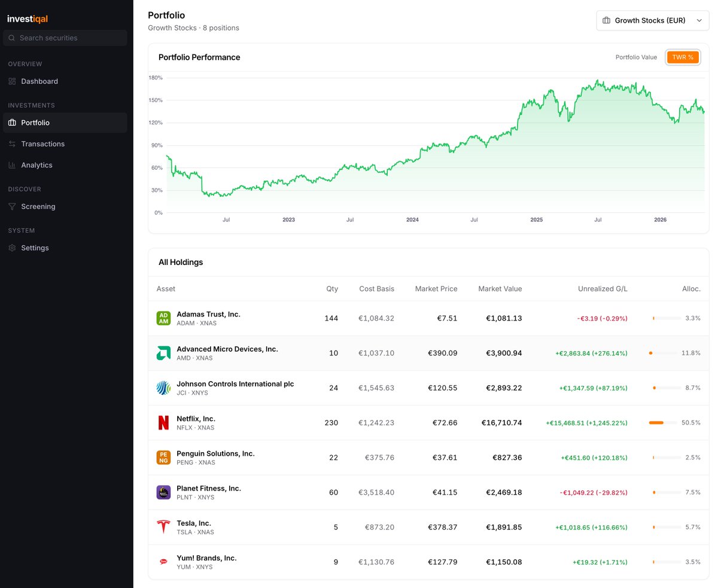Viewport: 718px width, 588px height.
Task: Click the All Holdings heading
Action: [181, 262]
